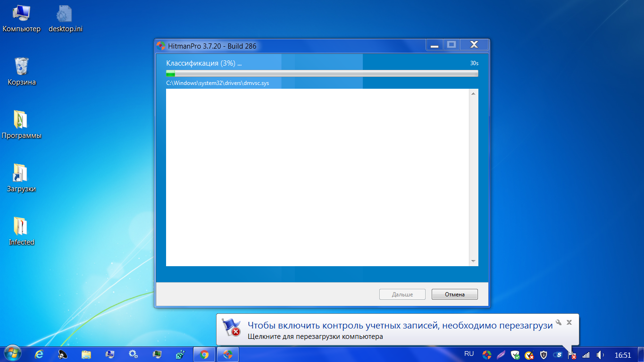644x362 pixels.
Task: Open the Windows Start menu
Action: 12,354
